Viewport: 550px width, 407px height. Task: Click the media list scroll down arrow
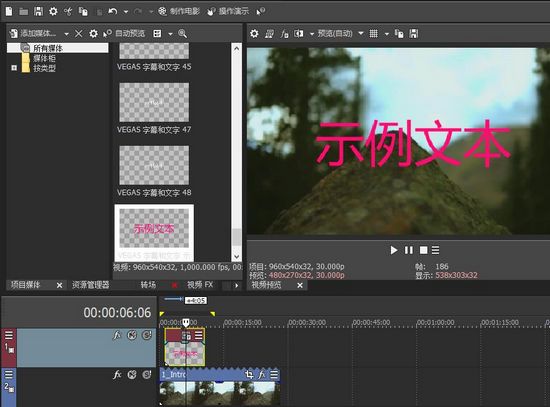tap(237, 256)
